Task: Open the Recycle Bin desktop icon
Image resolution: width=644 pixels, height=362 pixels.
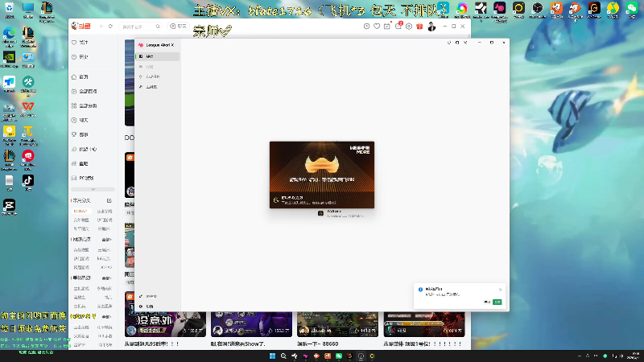Action: [x=9, y=10]
